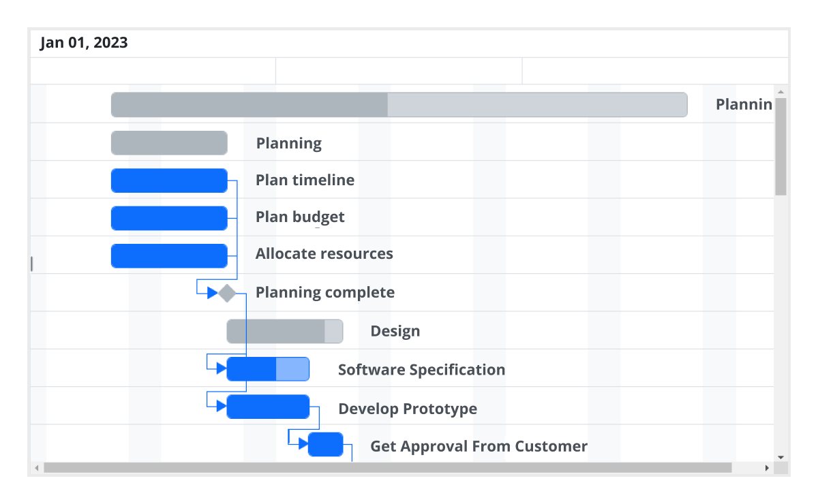This screenshot has width=818, height=504.
Task: Click the vertical scrollbar up arrow
Action: tap(779, 91)
